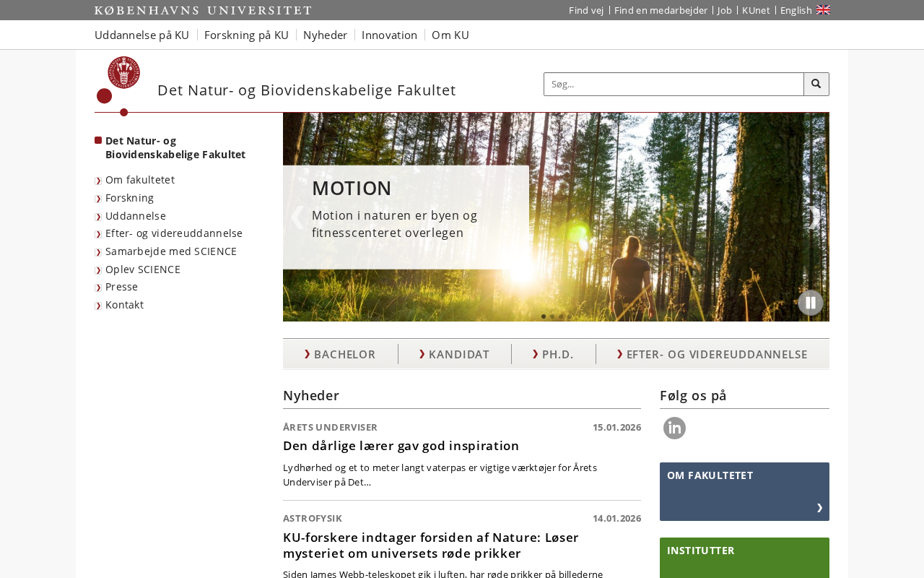Switch language via the UK flag icon
The image size is (924, 578).
click(823, 10)
